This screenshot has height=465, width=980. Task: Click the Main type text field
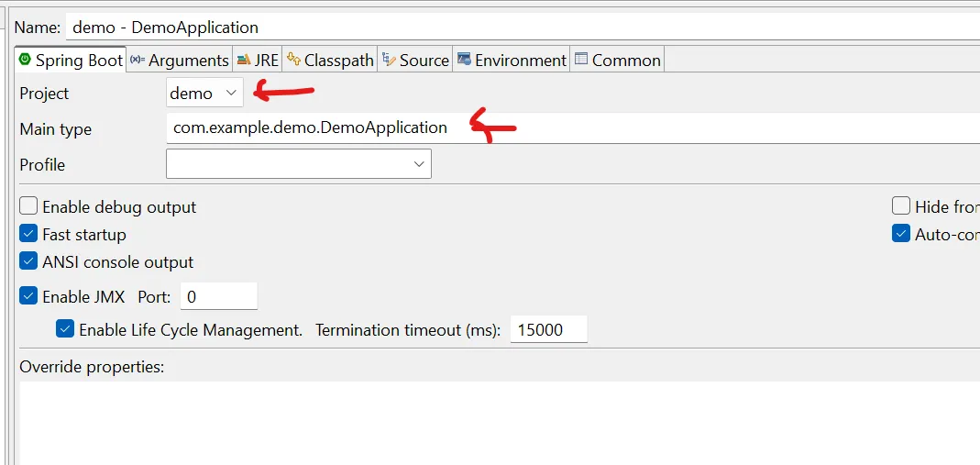click(x=572, y=128)
